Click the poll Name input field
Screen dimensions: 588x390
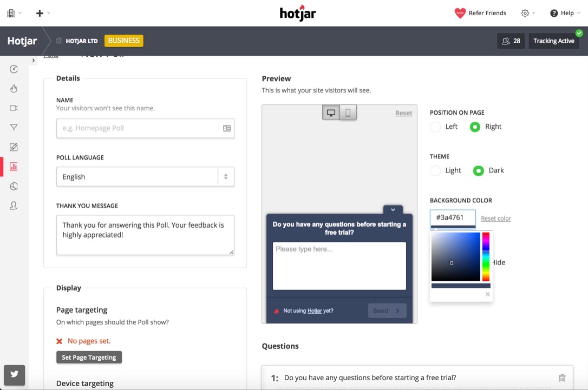coord(145,128)
